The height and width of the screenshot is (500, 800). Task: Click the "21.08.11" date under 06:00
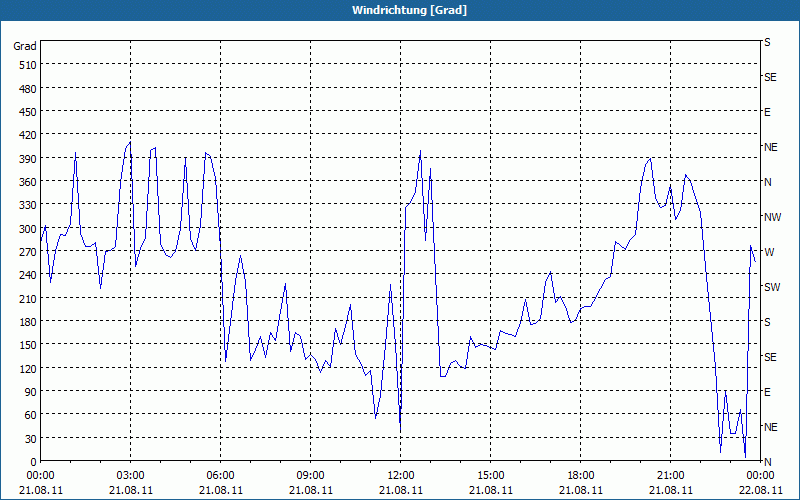pos(220,490)
